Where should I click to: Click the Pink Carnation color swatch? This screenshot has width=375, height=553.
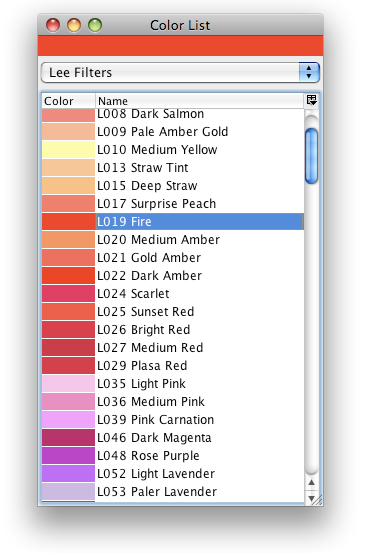[x=68, y=419]
